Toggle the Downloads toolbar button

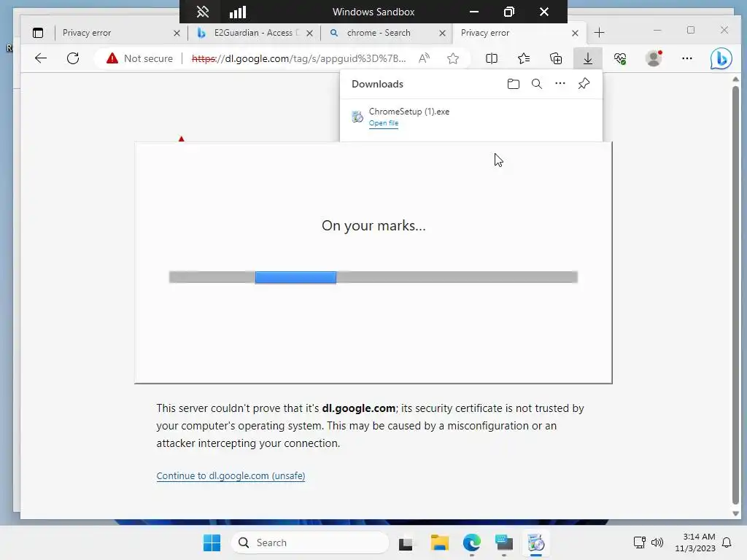click(x=588, y=58)
